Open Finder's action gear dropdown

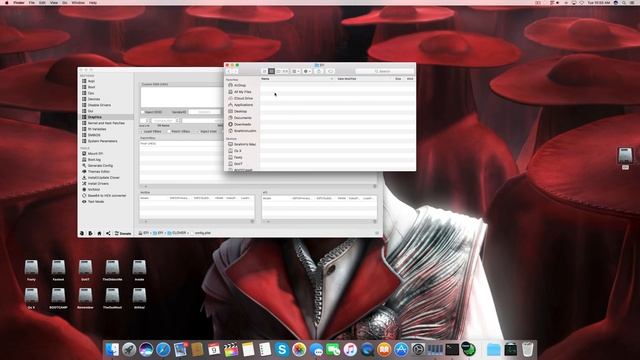pos(307,71)
